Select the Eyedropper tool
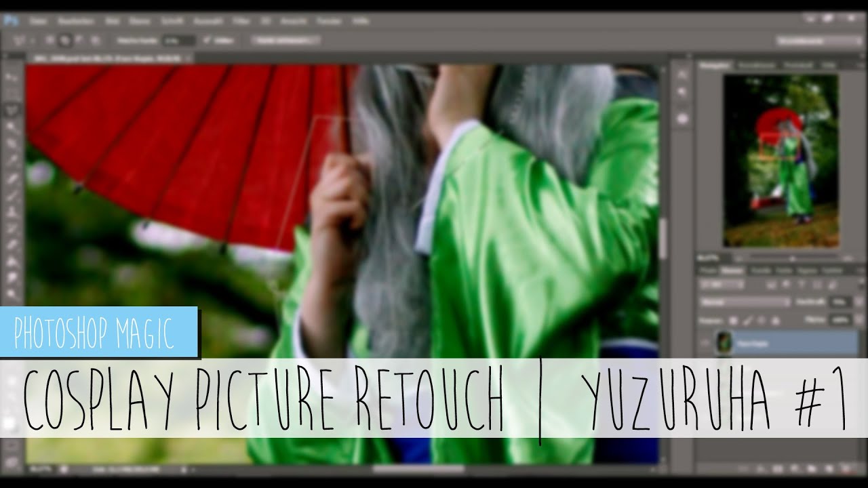The image size is (868, 488). [12, 161]
